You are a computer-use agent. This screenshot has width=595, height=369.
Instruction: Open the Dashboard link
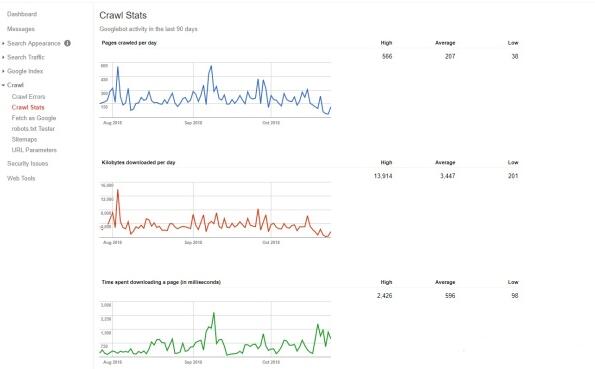tap(22, 14)
